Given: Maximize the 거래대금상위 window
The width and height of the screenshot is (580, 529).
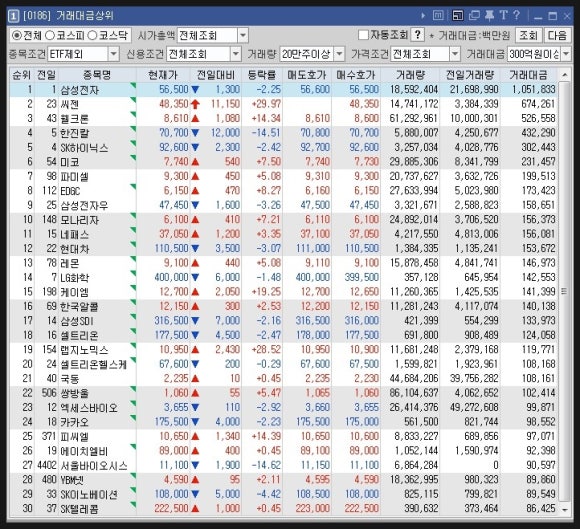Looking at the screenshot, I should [x=553, y=16].
